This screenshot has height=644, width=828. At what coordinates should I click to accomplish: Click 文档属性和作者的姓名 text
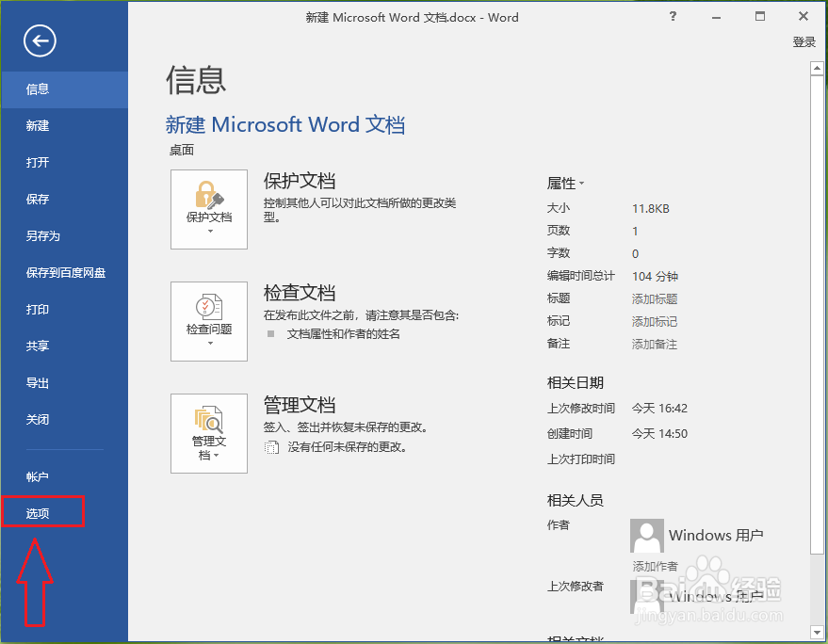pyautogui.click(x=343, y=333)
